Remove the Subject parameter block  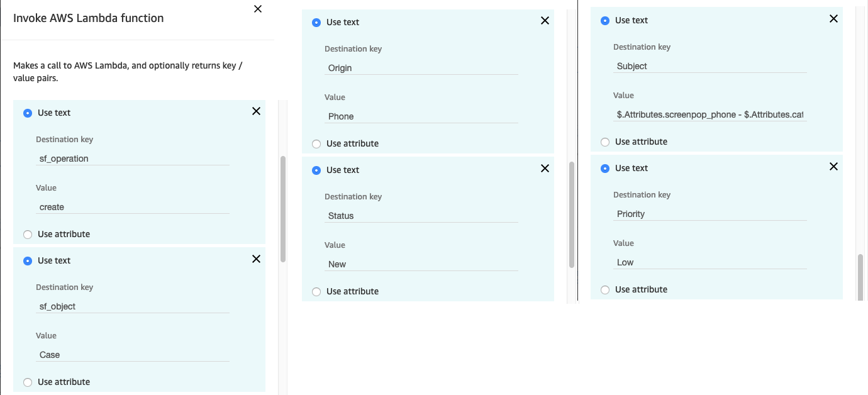[833, 19]
